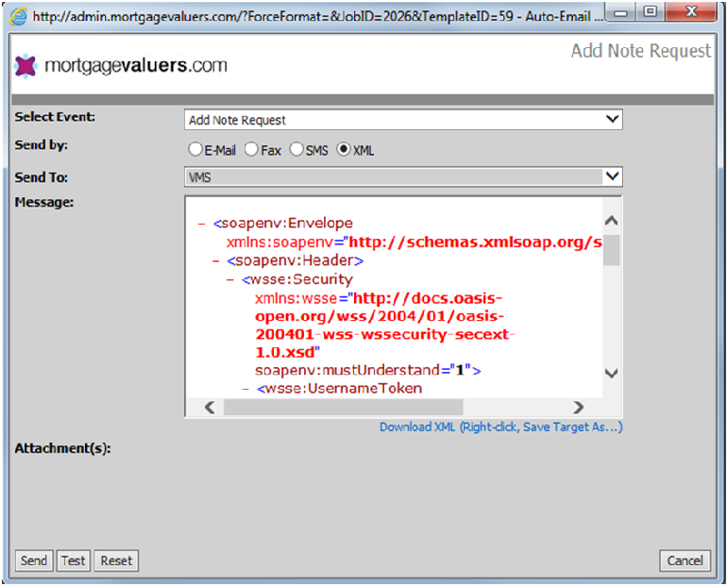The image size is (728, 586).
Task: Select the Fax radio button
Action: tap(251, 149)
